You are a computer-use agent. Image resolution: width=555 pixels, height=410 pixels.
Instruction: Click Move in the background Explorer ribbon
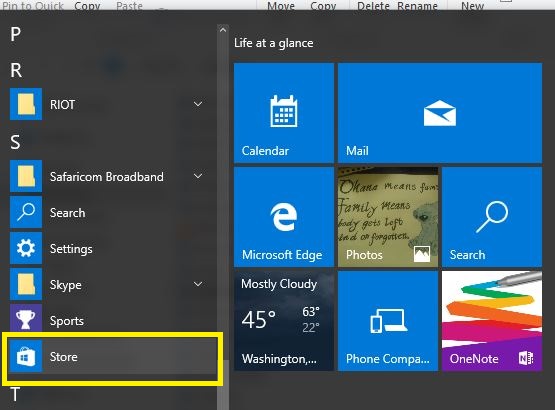pos(281,5)
